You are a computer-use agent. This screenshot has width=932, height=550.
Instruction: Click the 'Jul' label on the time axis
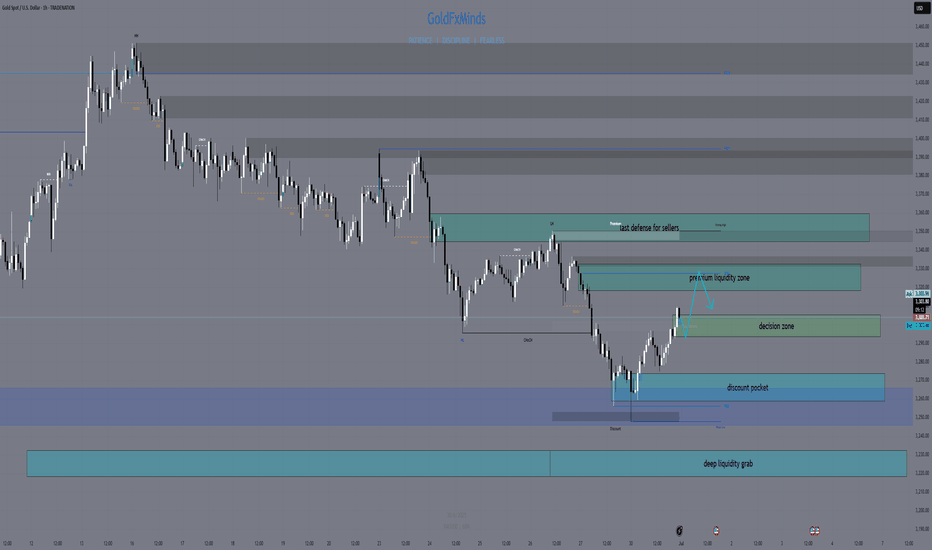[681, 543]
